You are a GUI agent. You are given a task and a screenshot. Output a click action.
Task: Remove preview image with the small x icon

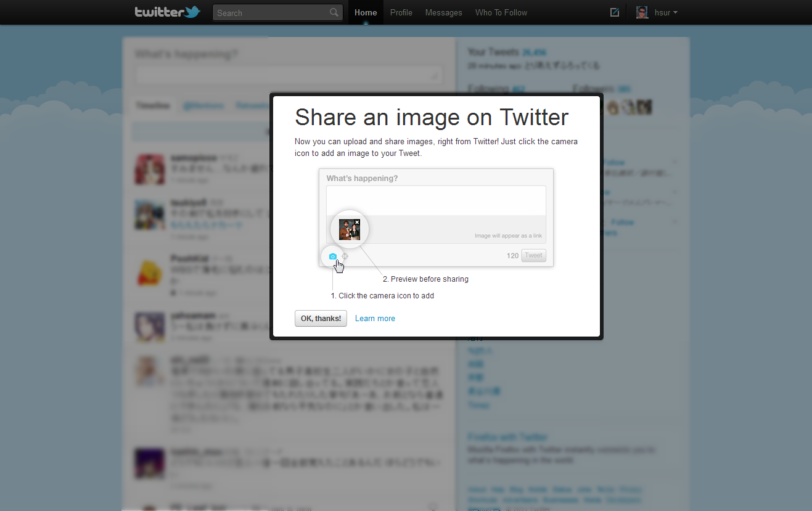click(357, 222)
